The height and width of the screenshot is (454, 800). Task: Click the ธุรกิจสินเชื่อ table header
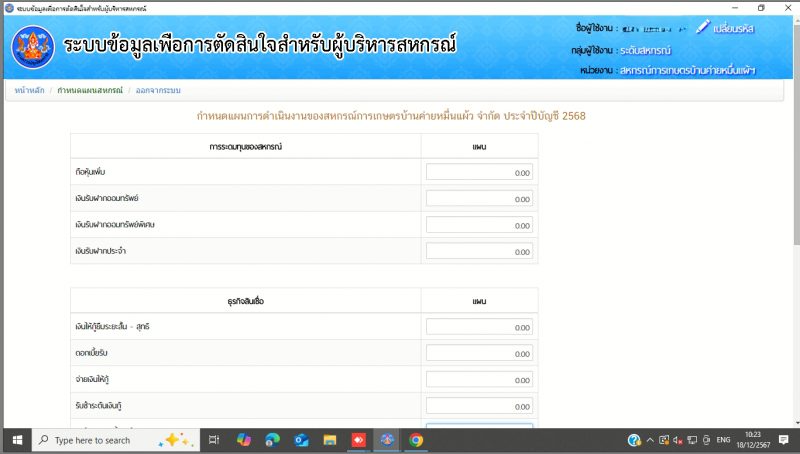point(245,301)
